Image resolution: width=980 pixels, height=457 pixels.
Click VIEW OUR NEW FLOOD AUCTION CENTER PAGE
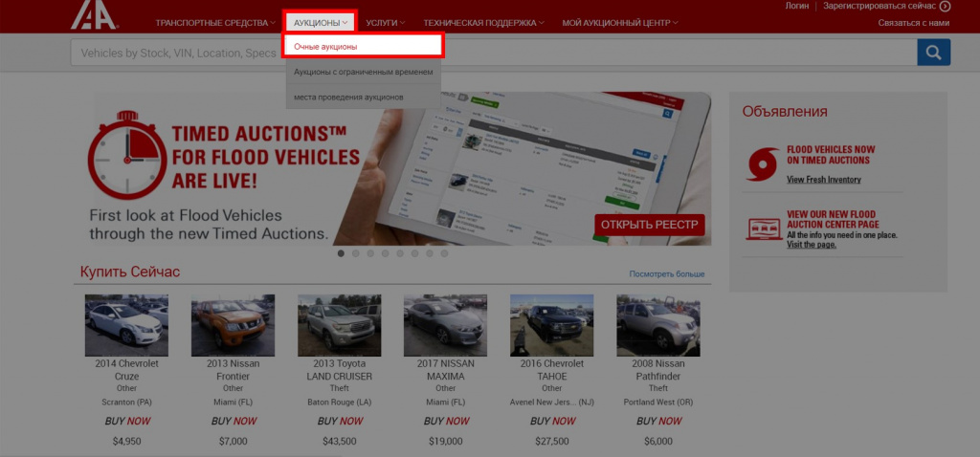834,219
